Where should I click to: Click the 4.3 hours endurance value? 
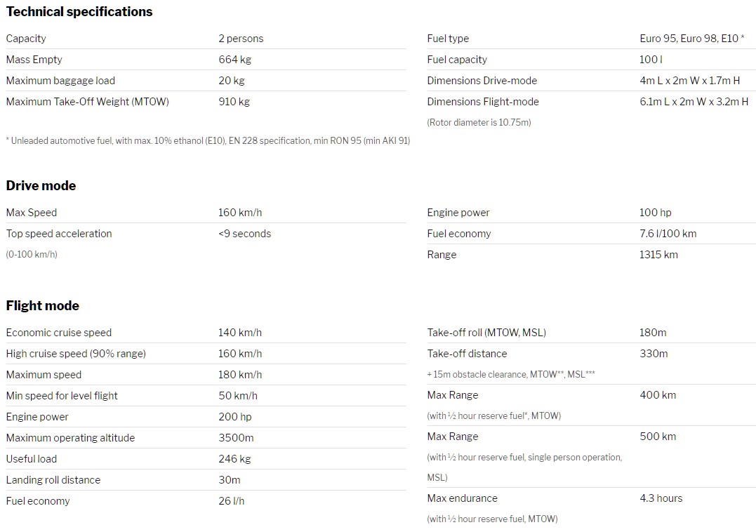coord(661,498)
